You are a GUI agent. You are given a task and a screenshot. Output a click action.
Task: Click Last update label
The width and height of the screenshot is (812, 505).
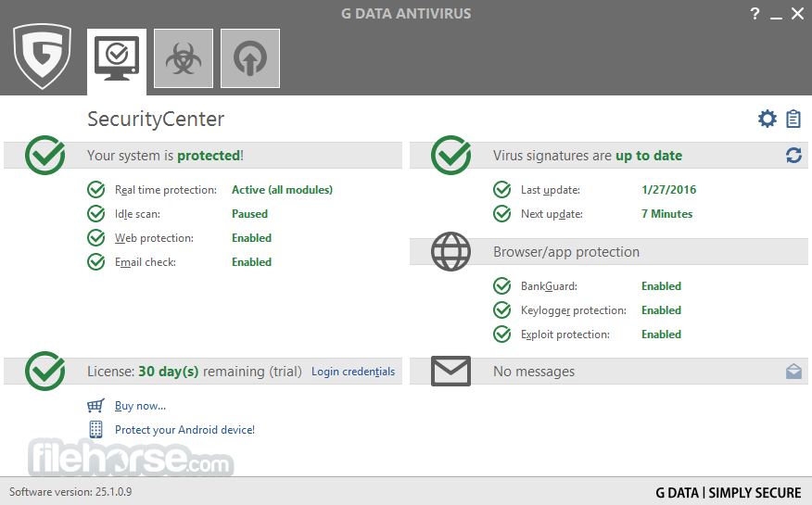(550, 190)
